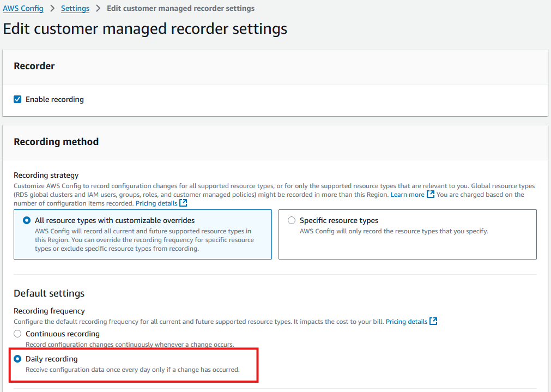Click external link icon beside Learn more
The image size is (551, 392).
coord(431,194)
